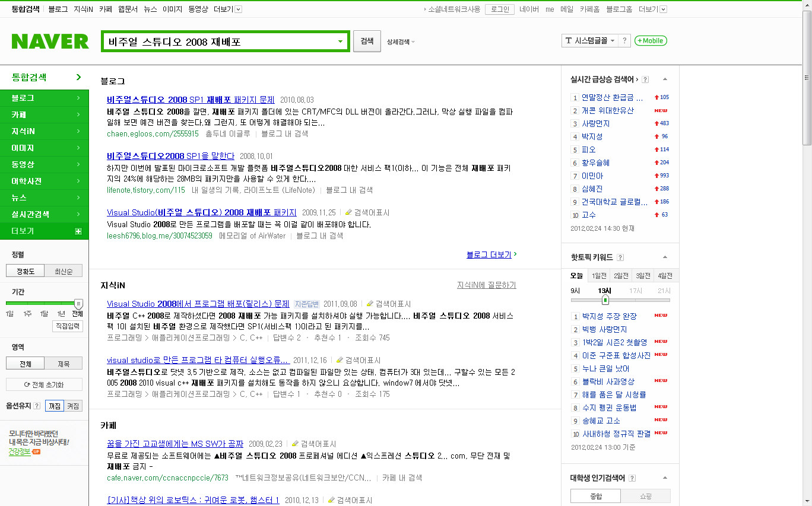Switch hot topics to 4일전 tab

665,276
